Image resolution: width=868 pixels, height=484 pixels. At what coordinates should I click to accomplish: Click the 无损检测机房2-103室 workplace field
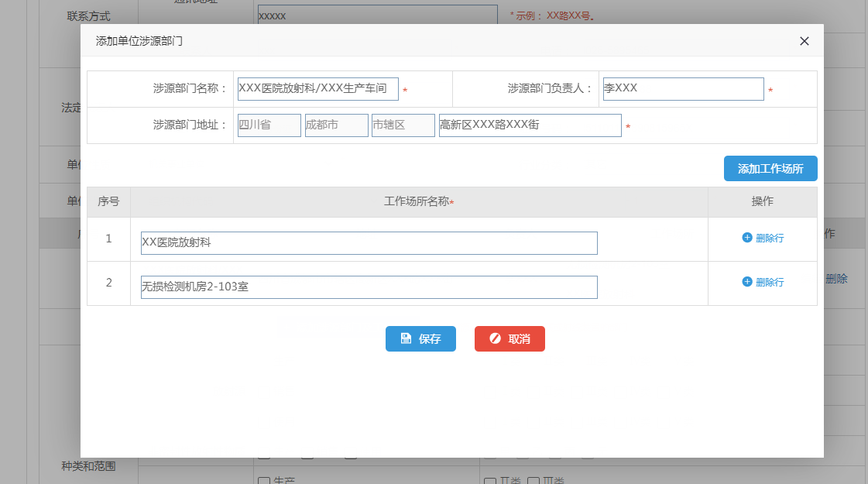[x=369, y=287]
